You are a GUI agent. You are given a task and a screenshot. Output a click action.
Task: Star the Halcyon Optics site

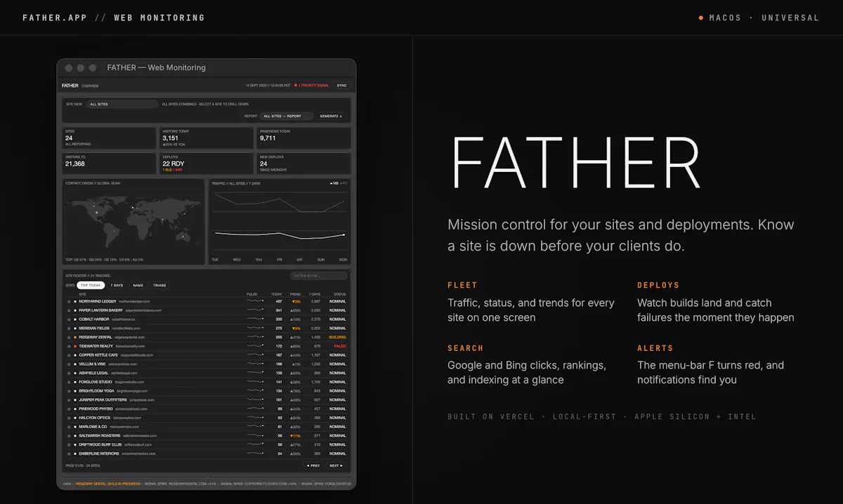69,418
